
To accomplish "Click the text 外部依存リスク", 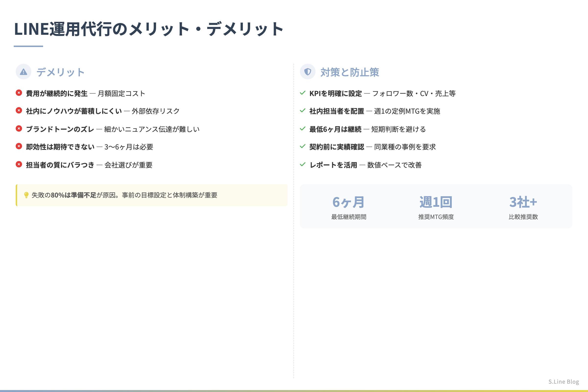I will click(156, 111).
